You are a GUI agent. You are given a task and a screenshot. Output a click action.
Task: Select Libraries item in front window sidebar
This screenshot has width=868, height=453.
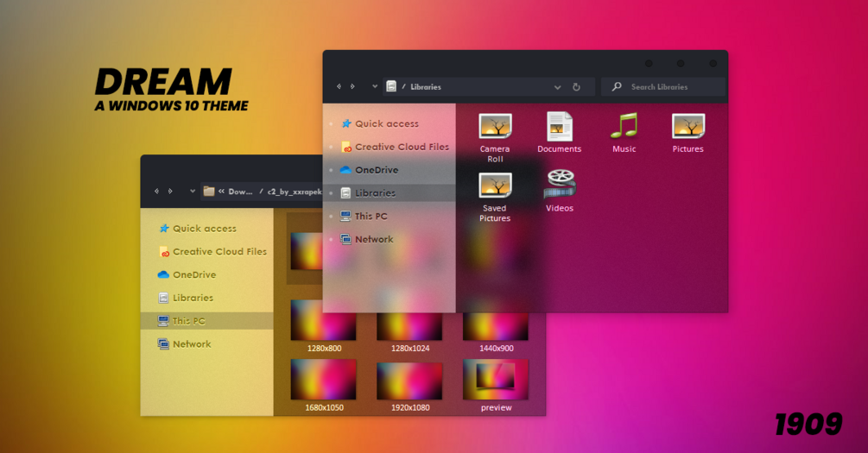point(390,193)
